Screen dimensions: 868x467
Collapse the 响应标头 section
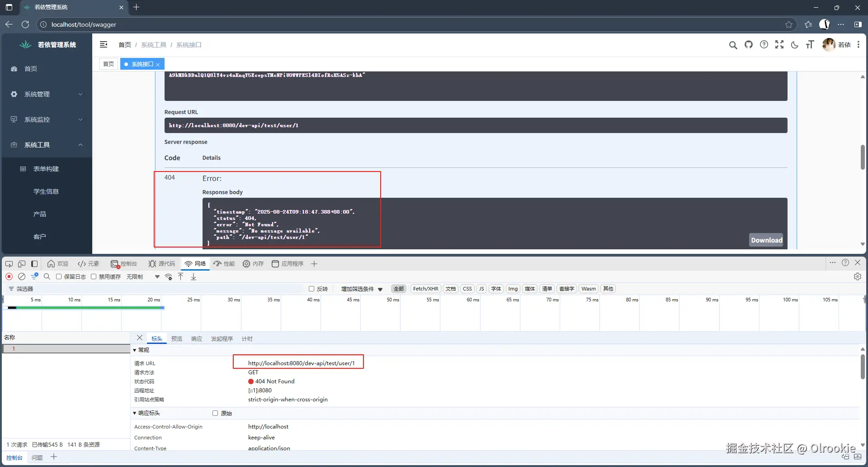[x=146, y=413]
